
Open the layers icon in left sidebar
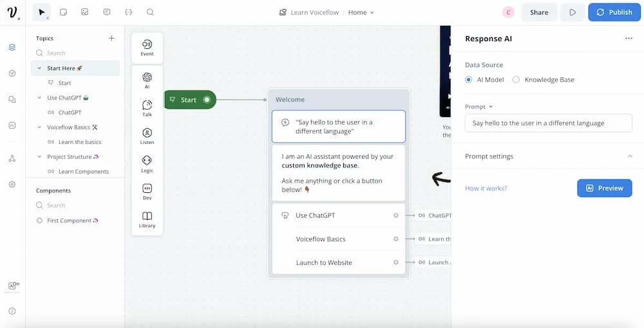(x=12, y=47)
